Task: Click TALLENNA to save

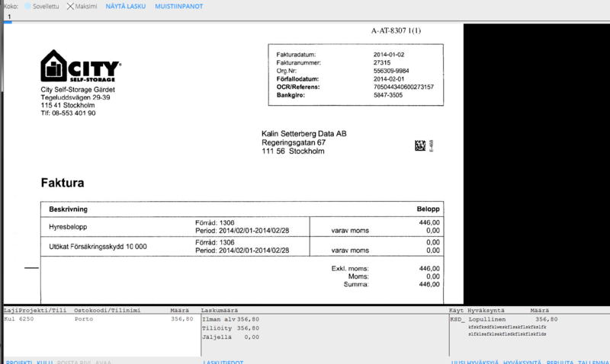Action: tap(593, 362)
